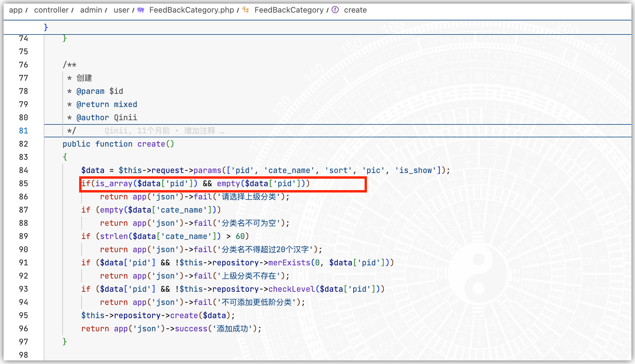Click '@author Qinii' doc comment
The width and height of the screenshot is (635, 364).
(x=107, y=118)
